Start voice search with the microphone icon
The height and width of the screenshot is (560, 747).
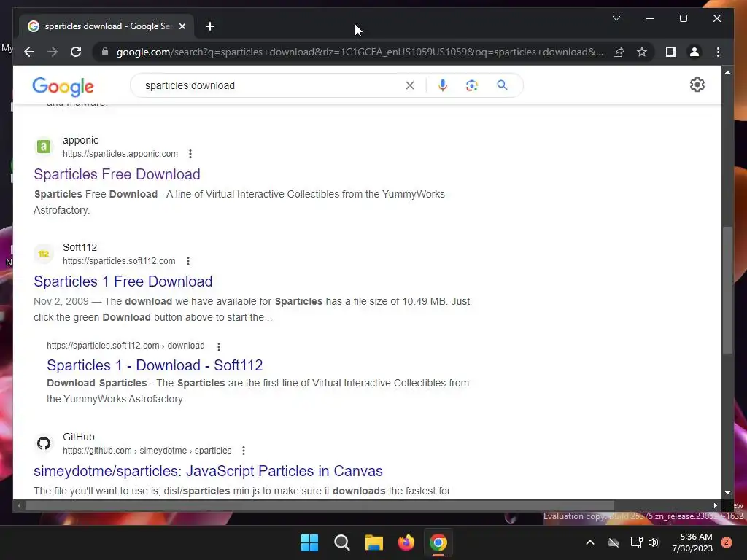click(443, 85)
